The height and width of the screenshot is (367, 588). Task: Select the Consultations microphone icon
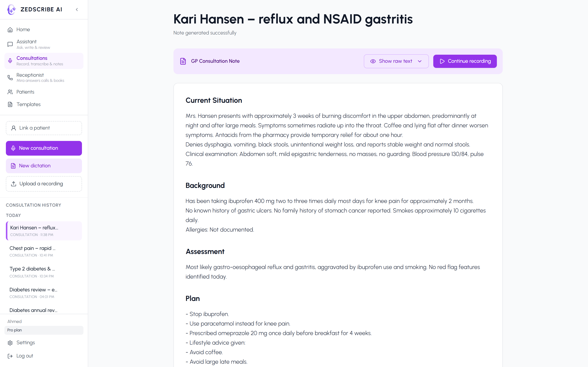pos(10,61)
